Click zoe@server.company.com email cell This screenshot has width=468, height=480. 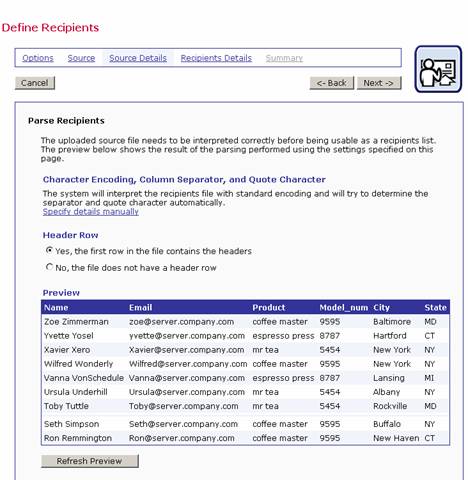coord(181,322)
